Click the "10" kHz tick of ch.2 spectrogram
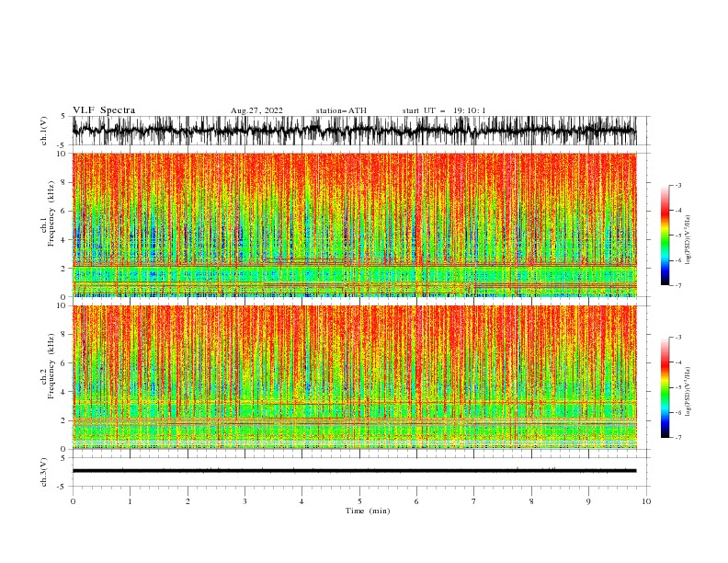This screenshot has height=563, width=728. click(x=63, y=305)
